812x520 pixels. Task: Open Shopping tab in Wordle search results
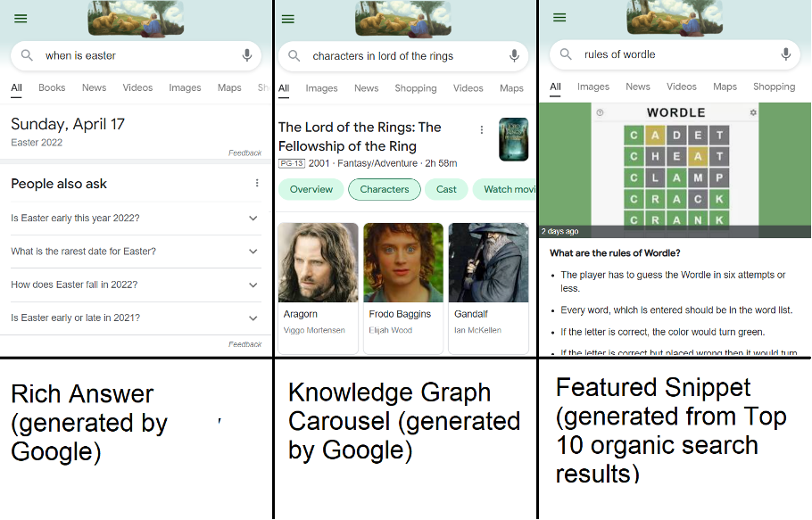774,87
